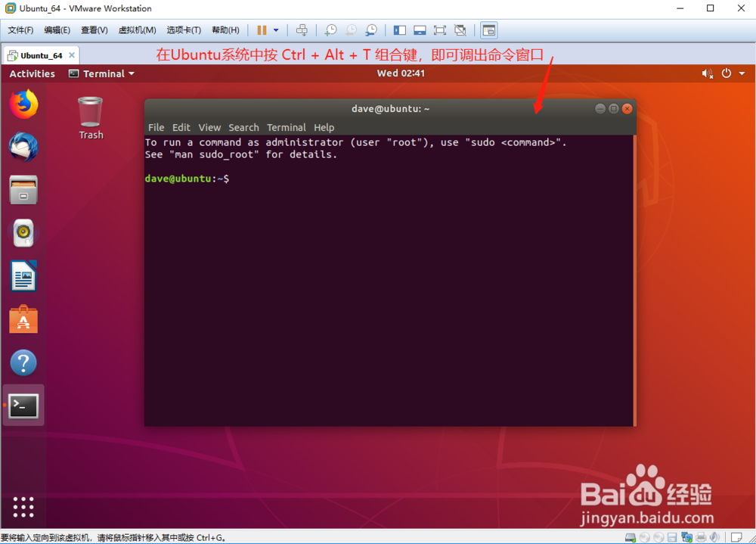
Task: Open Ubuntu Software store icon
Action: pos(23,319)
